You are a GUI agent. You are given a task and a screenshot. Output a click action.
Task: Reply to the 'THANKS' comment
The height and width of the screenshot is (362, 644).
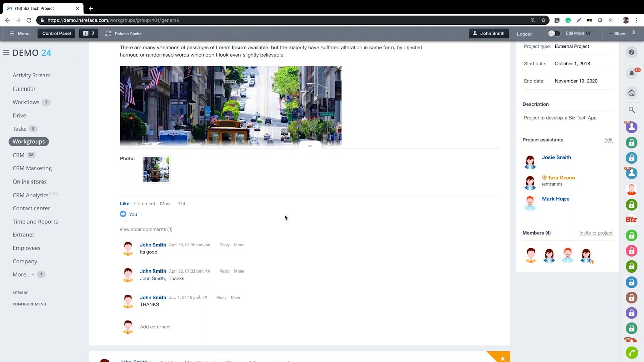click(221, 298)
